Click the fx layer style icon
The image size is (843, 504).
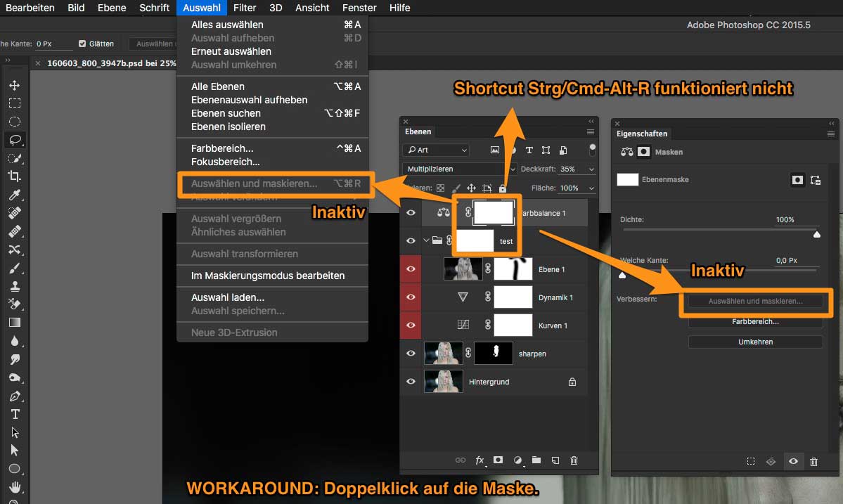[x=480, y=460]
